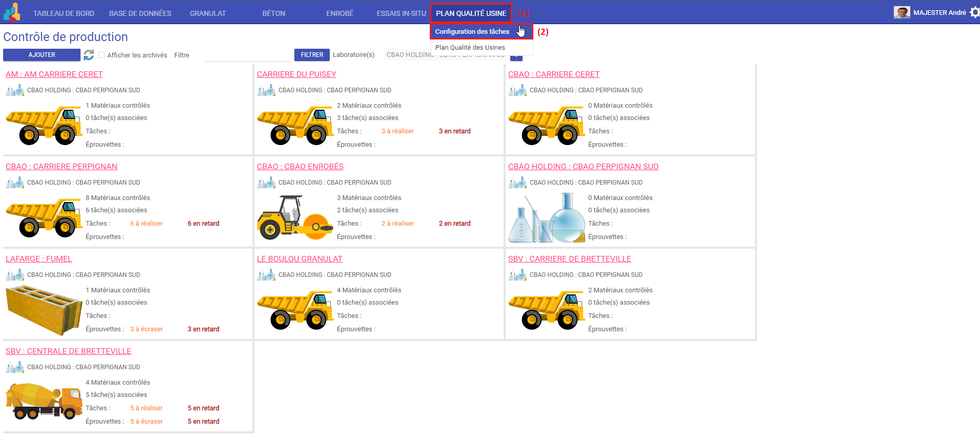980x439 pixels.
Task: Open LE BOULOU GRANULAT link
Action: (299, 259)
